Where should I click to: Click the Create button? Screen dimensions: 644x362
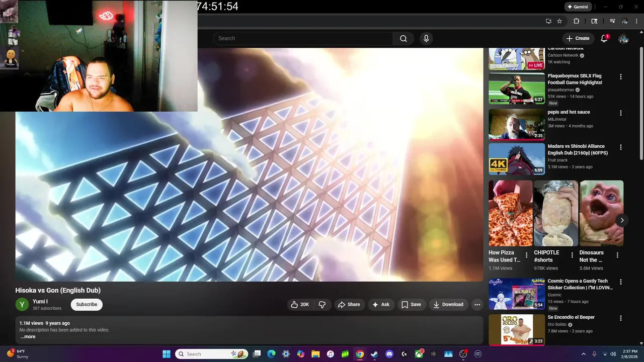pyautogui.click(x=578, y=38)
